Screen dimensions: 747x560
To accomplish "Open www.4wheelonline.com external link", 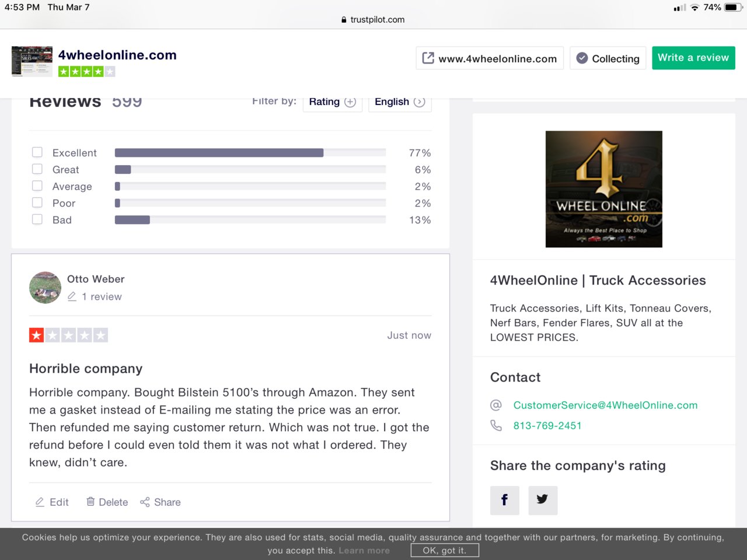I will (490, 58).
